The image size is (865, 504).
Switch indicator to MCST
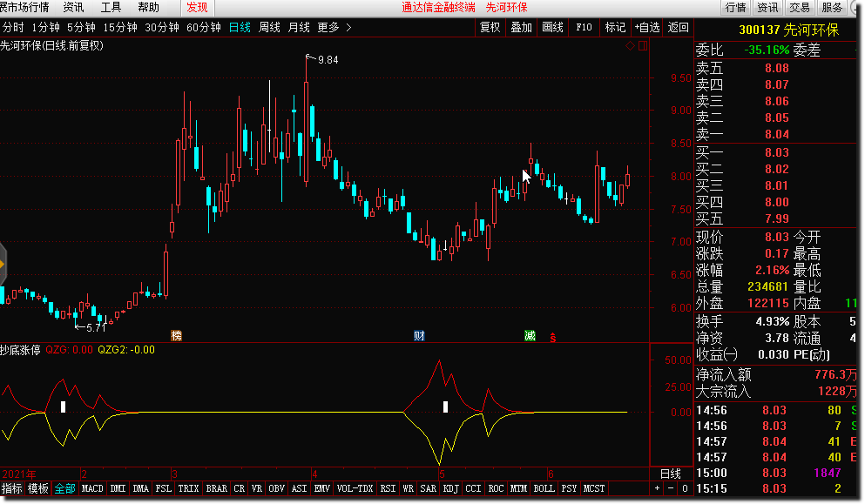click(x=594, y=488)
